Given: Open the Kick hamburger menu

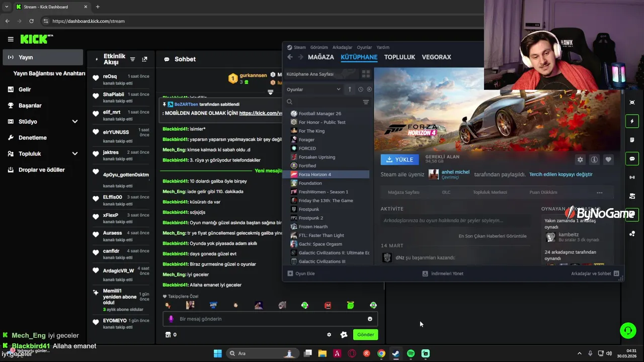Looking at the screenshot, I should 11,39.
